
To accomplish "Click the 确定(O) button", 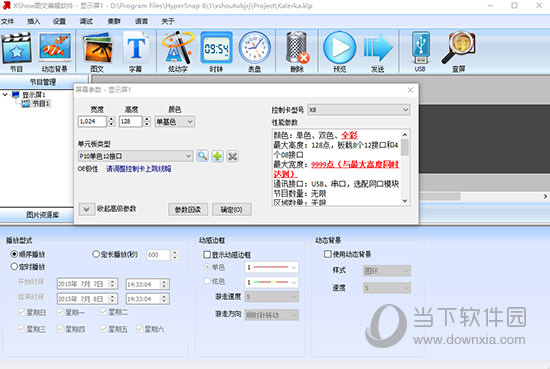I will click(x=232, y=210).
